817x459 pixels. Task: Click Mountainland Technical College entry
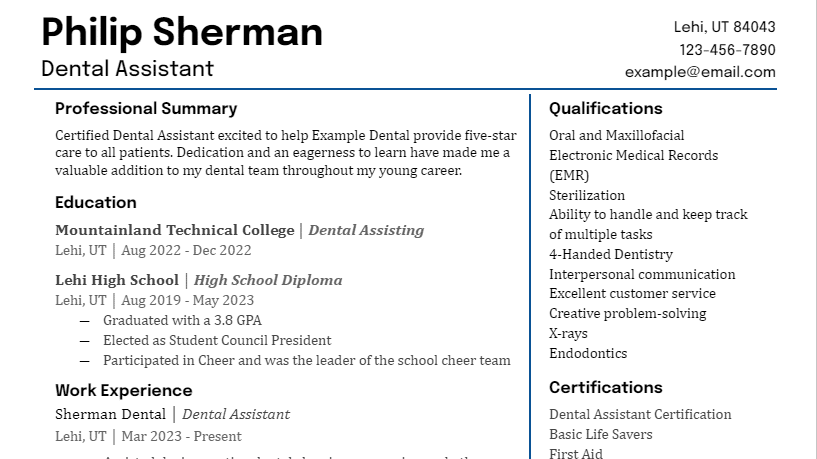tap(175, 230)
